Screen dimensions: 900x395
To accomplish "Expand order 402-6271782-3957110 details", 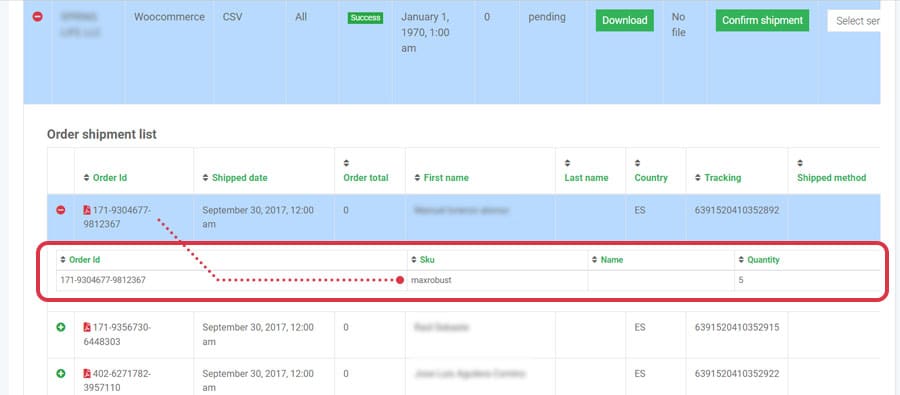I will [x=61, y=373].
